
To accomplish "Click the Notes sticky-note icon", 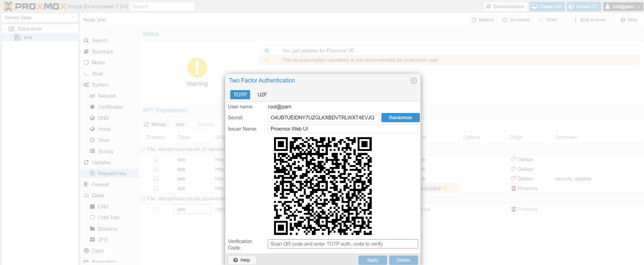I will point(86,63).
